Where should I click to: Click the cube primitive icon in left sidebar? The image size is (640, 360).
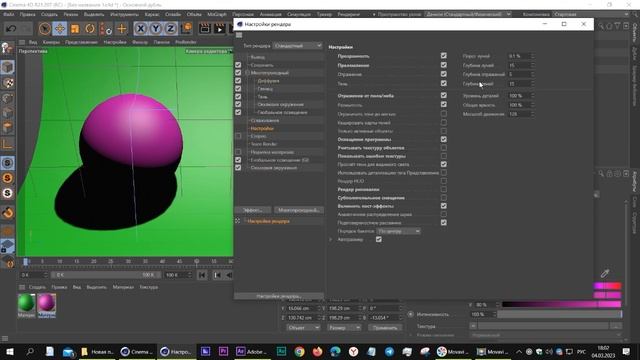7,67
